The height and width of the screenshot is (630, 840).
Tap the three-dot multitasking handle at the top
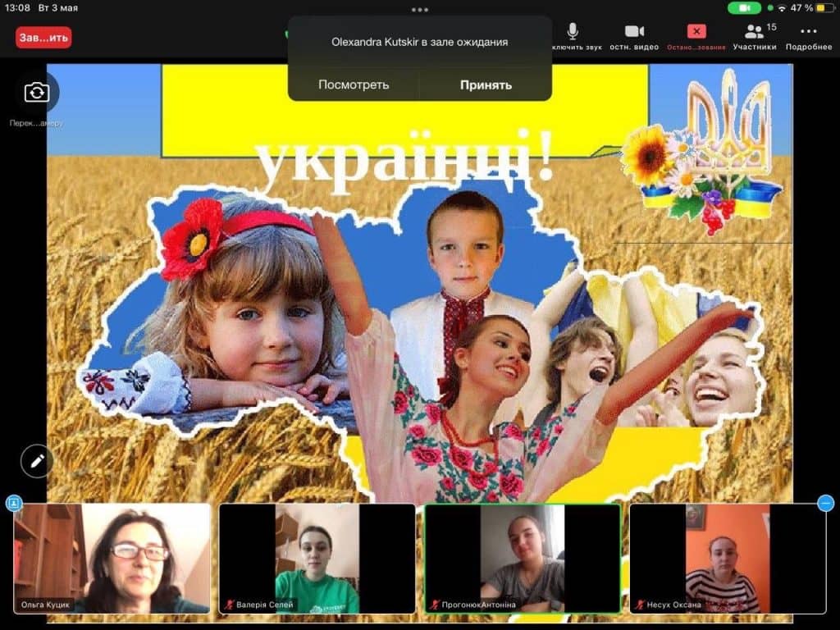tap(420, 10)
